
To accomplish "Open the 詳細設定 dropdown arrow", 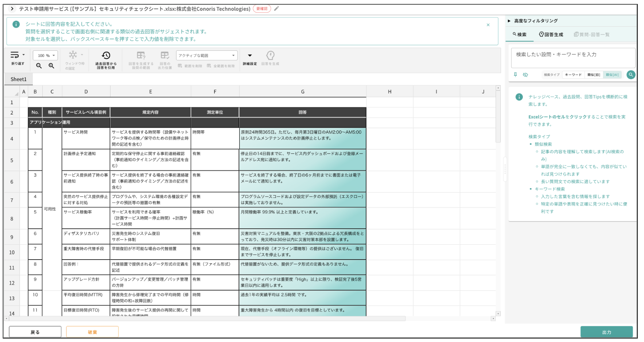I will pyautogui.click(x=249, y=55).
